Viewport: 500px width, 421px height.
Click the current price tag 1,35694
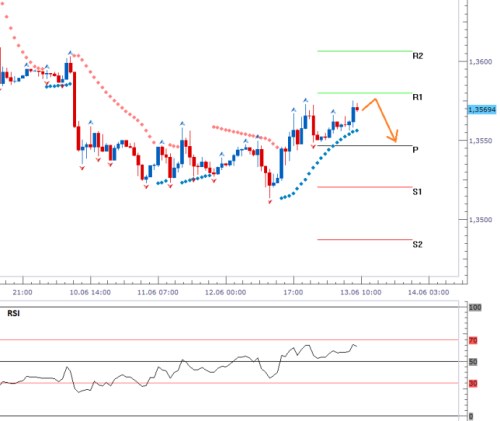482,110
